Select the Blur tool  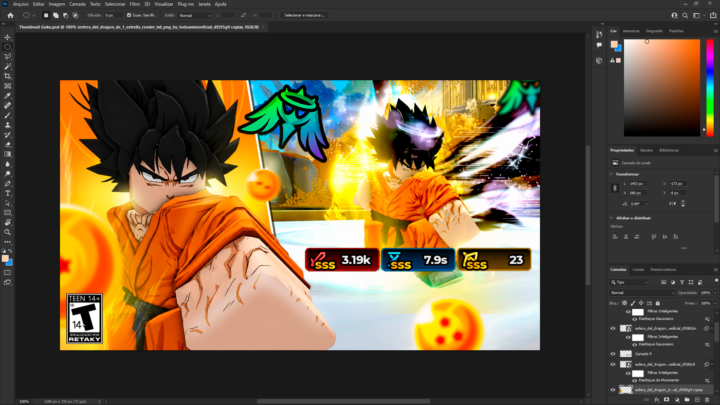pyautogui.click(x=7, y=164)
